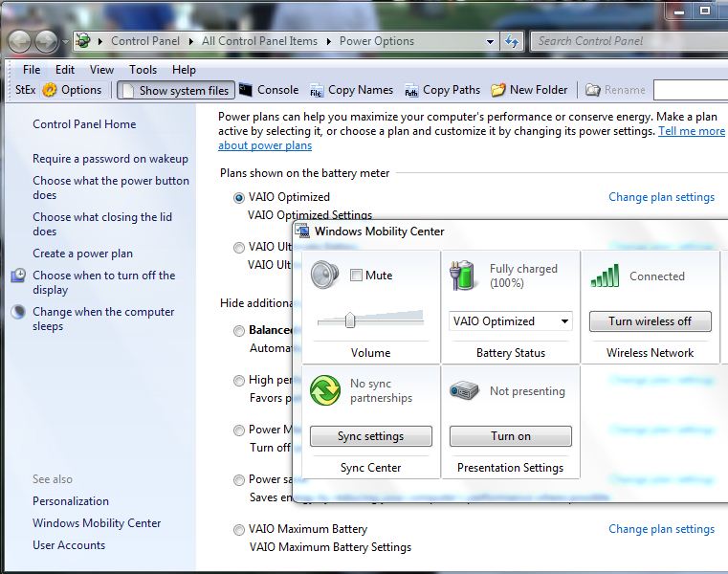Select the VAIO Ultimate radio button
728x574 pixels.
coord(238,248)
